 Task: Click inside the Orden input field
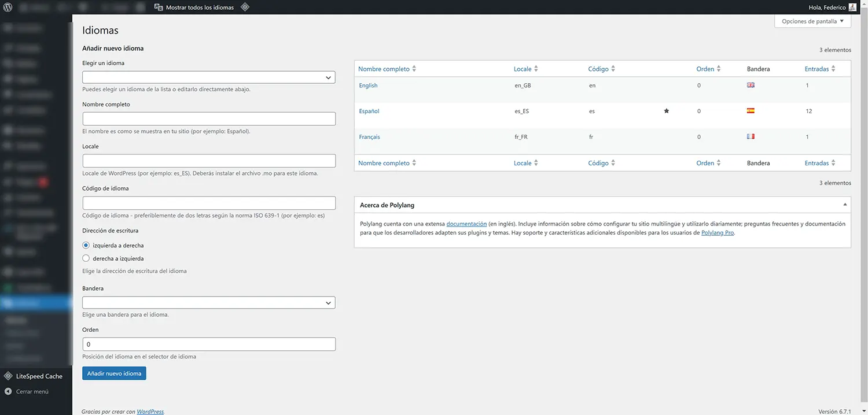click(x=208, y=344)
